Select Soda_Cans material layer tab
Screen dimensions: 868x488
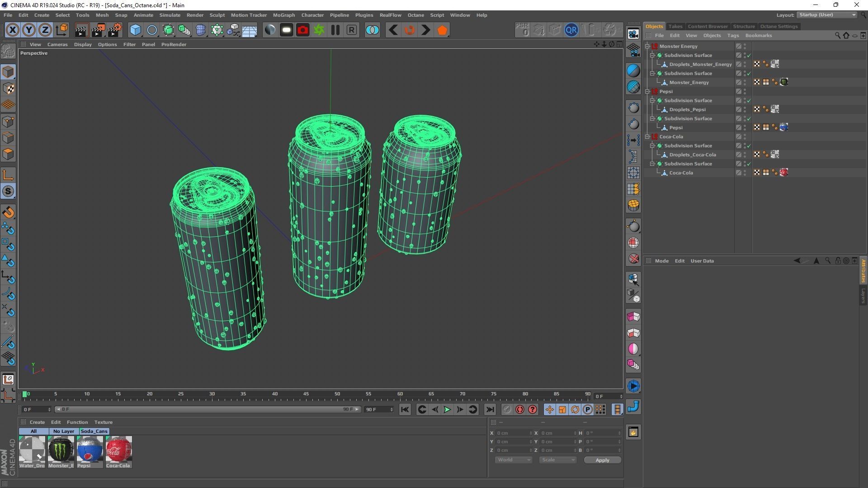(x=94, y=431)
